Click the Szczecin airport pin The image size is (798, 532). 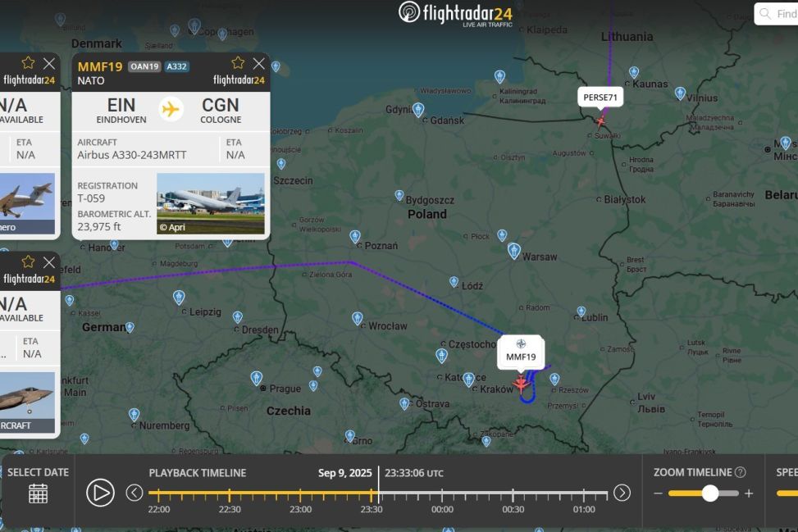[281, 164]
